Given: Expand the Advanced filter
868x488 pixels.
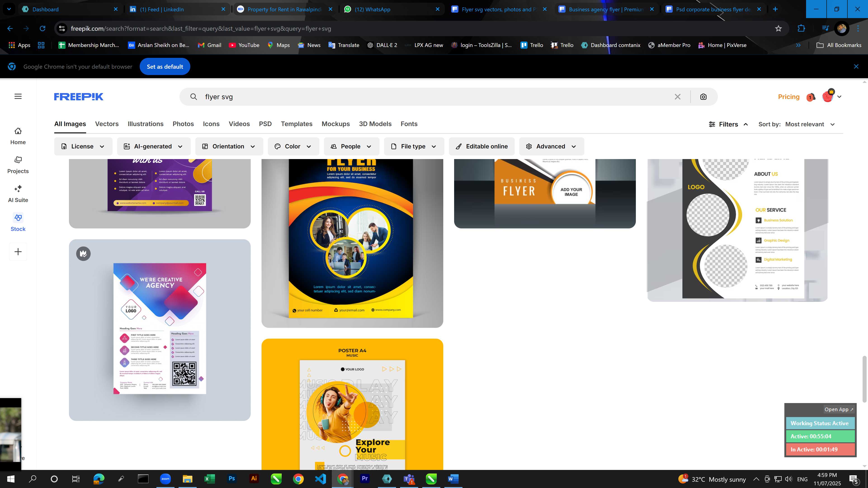Looking at the screenshot, I should click(551, 146).
